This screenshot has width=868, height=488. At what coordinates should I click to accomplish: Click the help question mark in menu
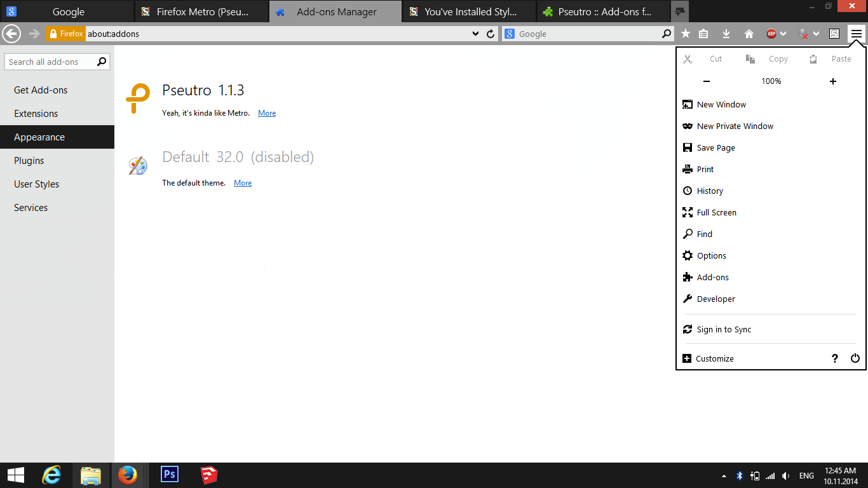[x=835, y=358]
